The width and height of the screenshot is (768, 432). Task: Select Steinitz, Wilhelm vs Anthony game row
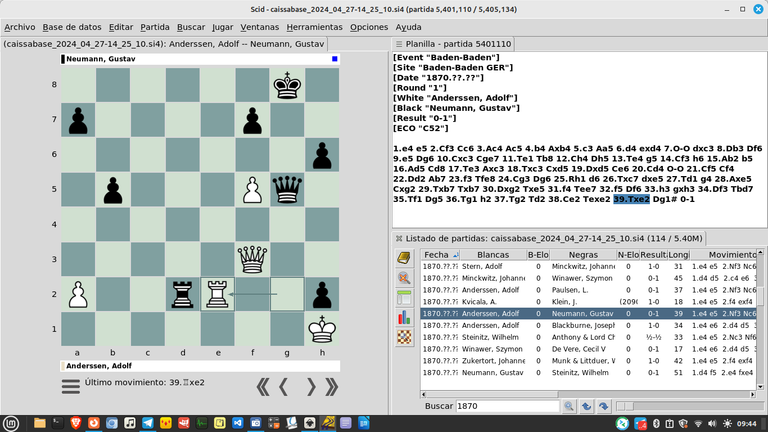tap(588, 337)
